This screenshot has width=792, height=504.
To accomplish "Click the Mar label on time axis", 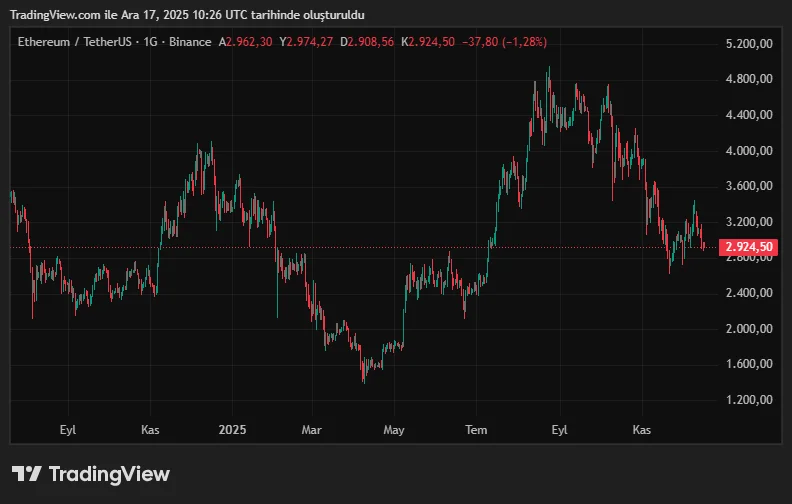I will coord(312,429).
